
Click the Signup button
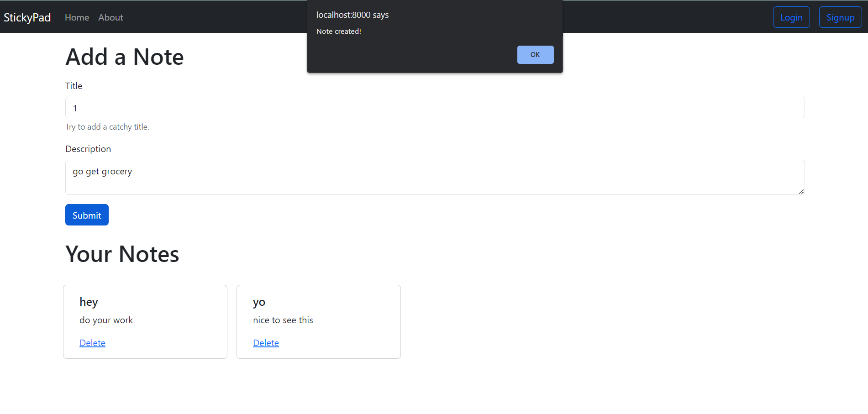840,17
